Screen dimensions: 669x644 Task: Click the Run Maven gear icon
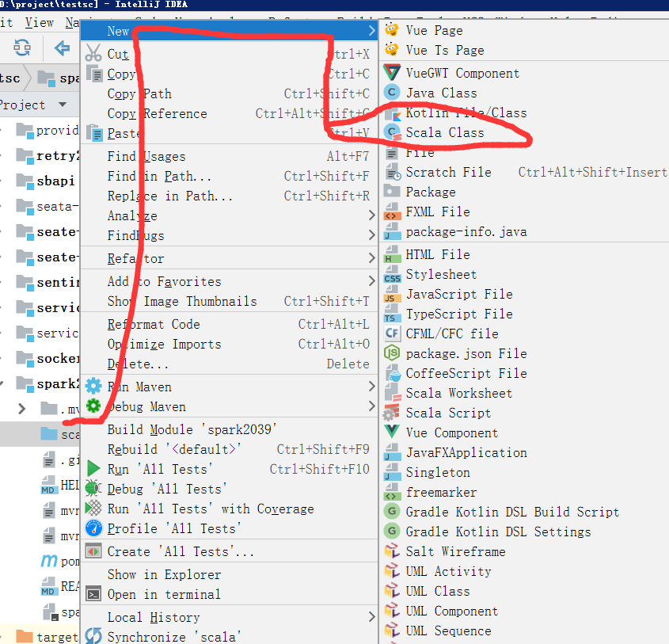point(93,387)
